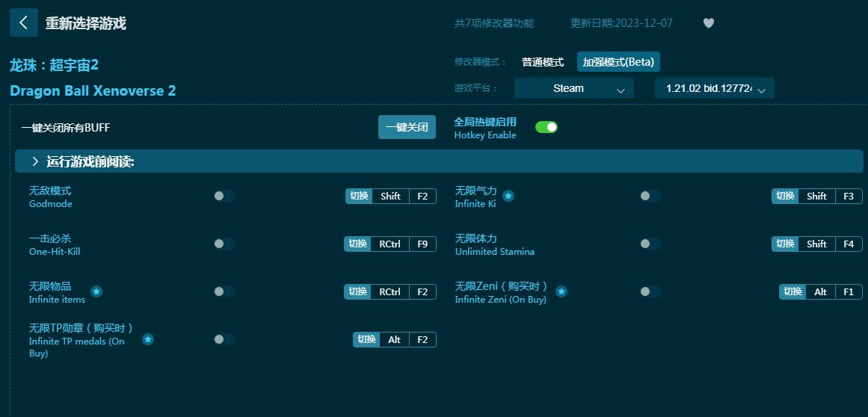Image resolution: width=868 pixels, height=417 pixels.
Task: Click 更新日期:2023-12-07 text
Action: click(x=622, y=23)
